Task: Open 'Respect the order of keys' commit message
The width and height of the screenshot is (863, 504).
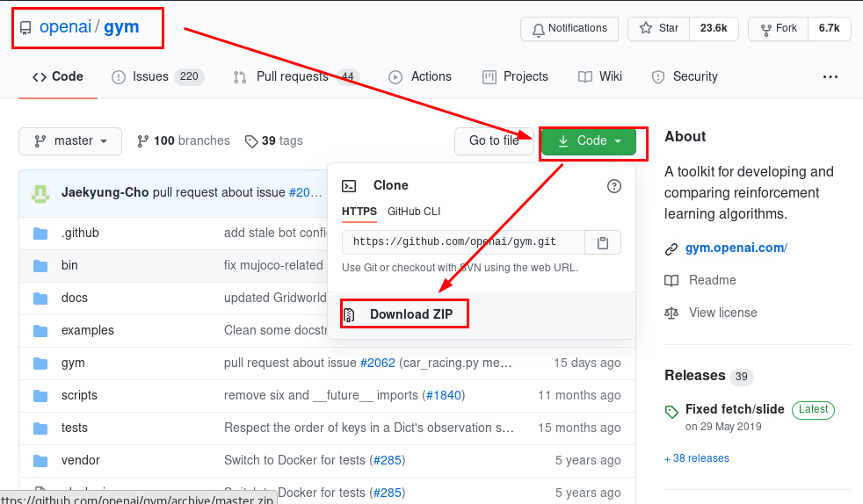Action: click(369, 428)
